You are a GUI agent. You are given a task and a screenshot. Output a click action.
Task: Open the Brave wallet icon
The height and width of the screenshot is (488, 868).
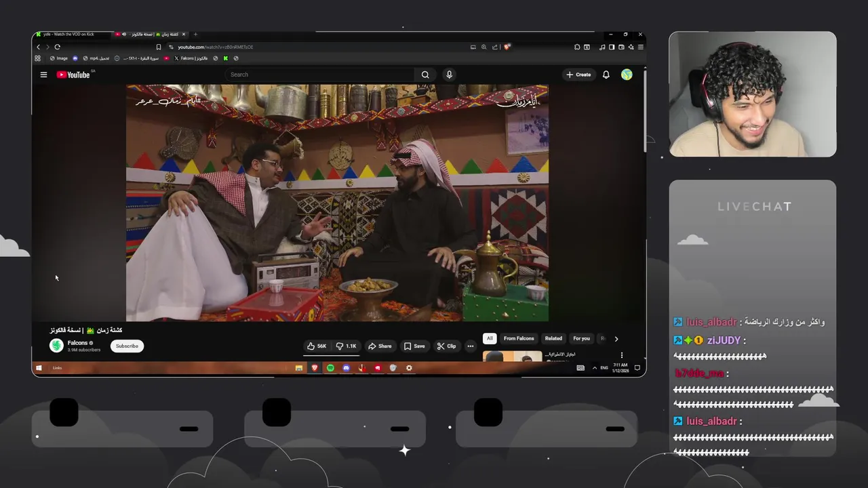click(x=621, y=47)
